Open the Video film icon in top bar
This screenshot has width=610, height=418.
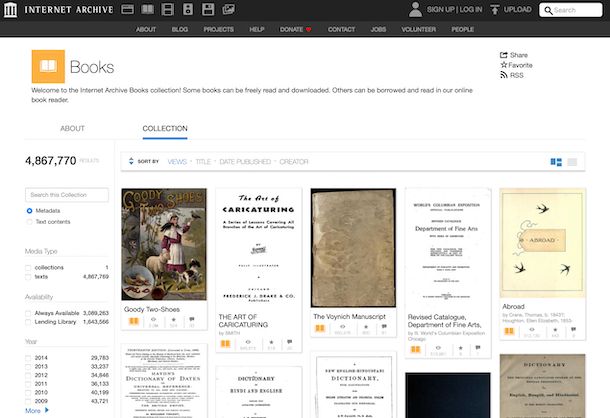pyautogui.click(x=168, y=9)
